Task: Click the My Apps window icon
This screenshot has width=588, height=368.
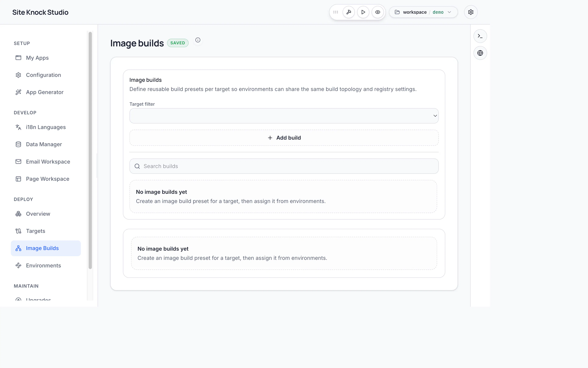Action: [19, 58]
